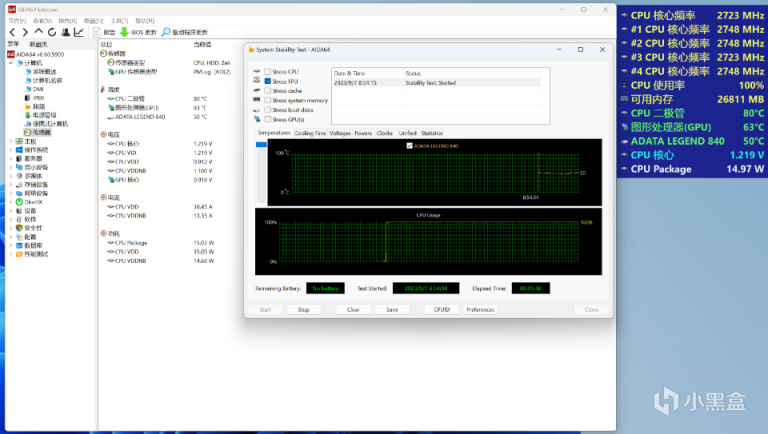Click the flame icon in Stability Test title
768x434 pixels.
[251, 49]
